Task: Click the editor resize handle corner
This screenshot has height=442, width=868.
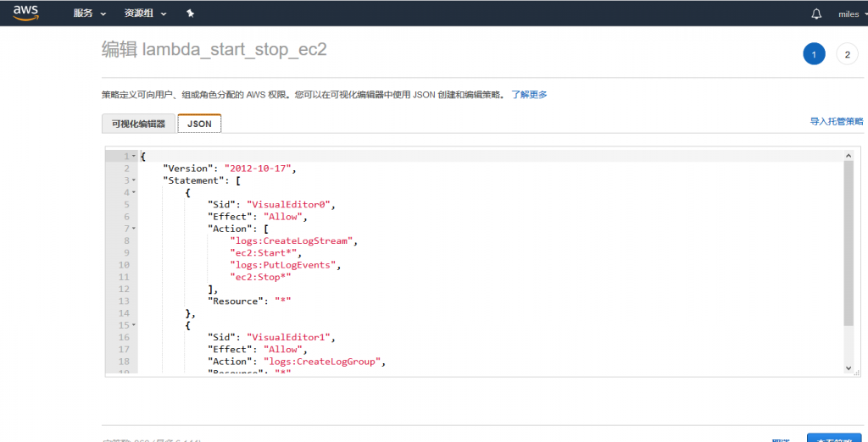Action: tap(859, 373)
